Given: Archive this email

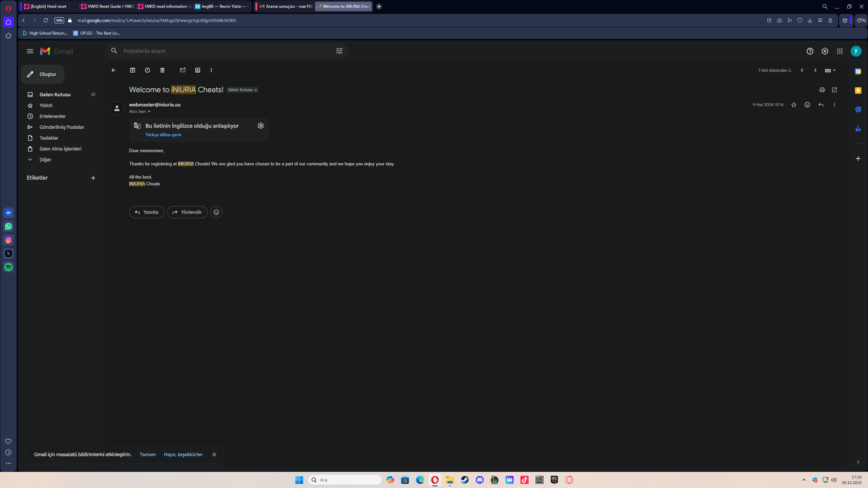Looking at the screenshot, I should (x=133, y=70).
